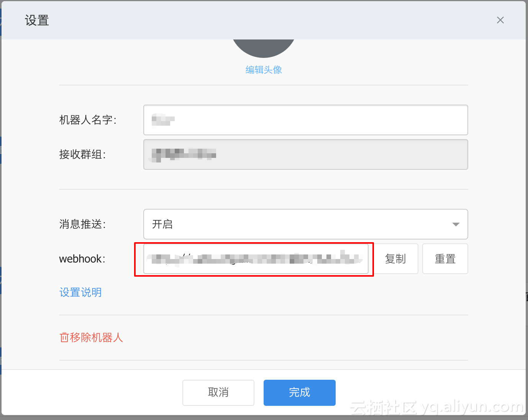Click the robot avatar image
Screen dimensions: 528x420
pos(264,48)
